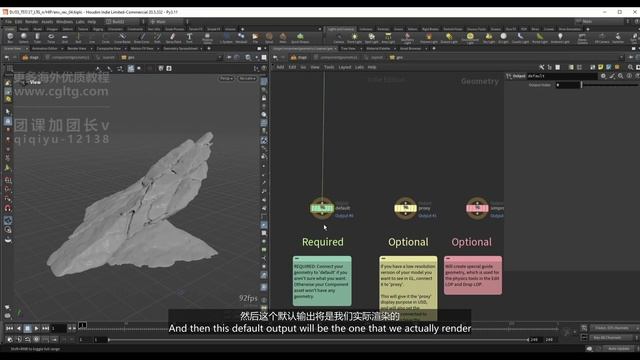Image resolution: width=640 pixels, height=360 pixels.
Task: Open the Persp camera dropdown in viewport
Action: click(x=227, y=78)
